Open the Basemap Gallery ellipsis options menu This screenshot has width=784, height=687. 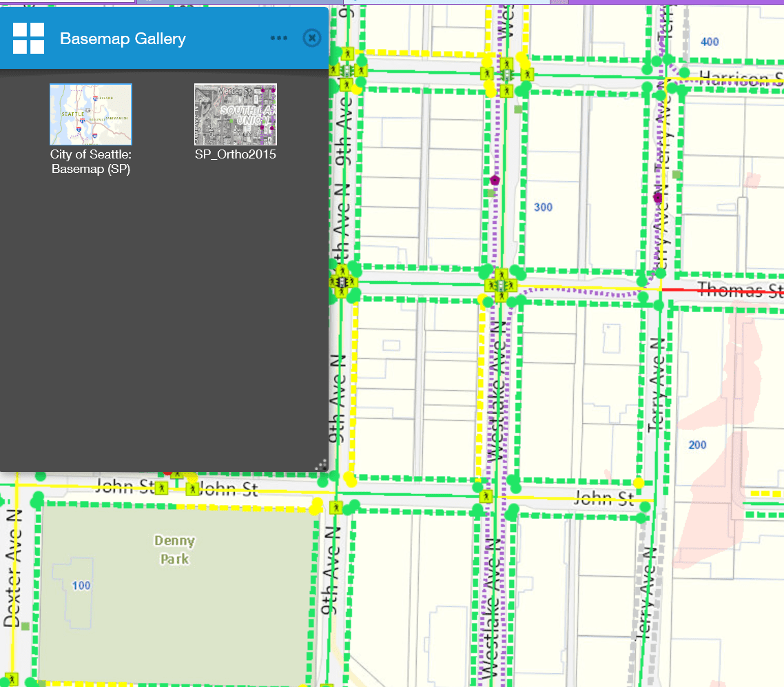[x=279, y=38]
